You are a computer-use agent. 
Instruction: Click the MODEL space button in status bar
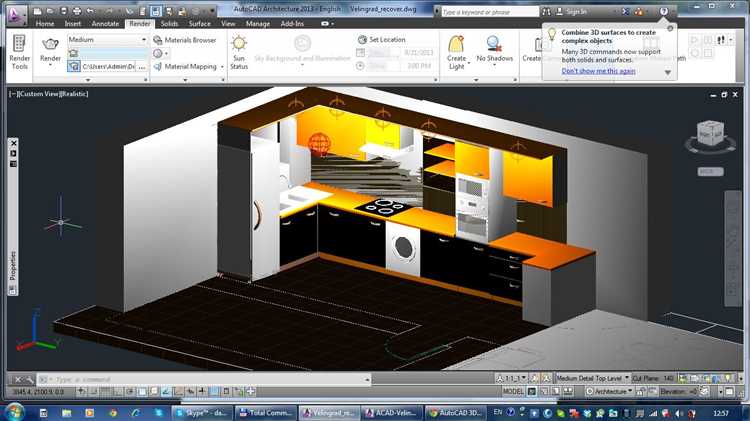pyautogui.click(x=513, y=391)
